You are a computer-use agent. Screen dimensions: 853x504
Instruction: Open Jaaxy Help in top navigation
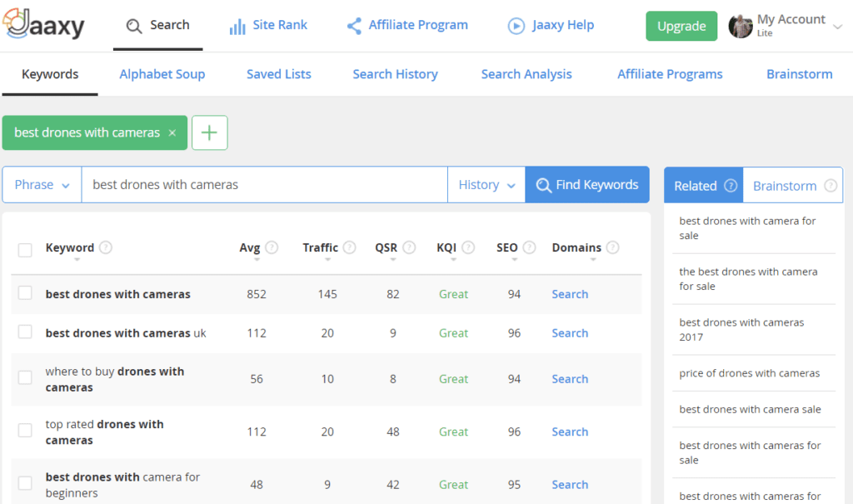pyautogui.click(x=551, y=26)
